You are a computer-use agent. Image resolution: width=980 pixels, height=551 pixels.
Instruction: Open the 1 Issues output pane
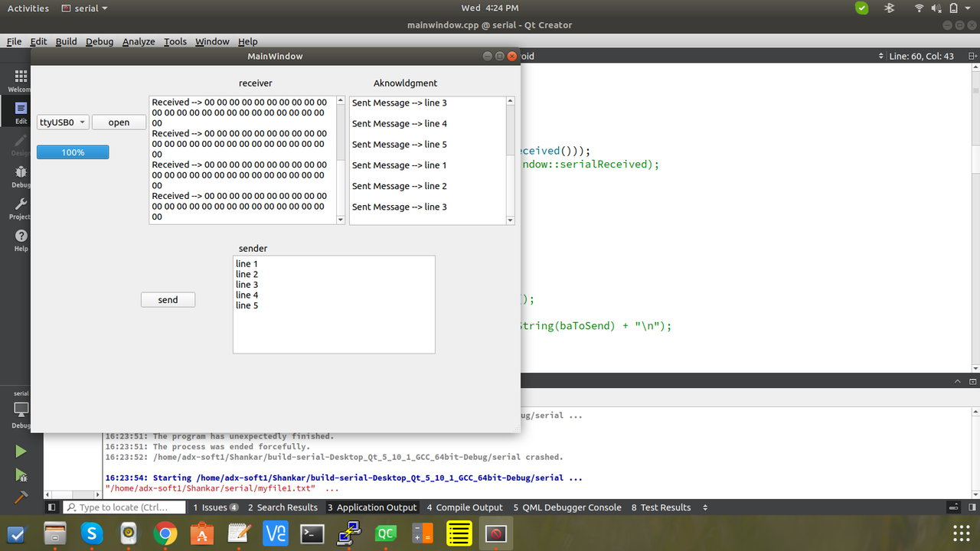(x=215, y=507)
